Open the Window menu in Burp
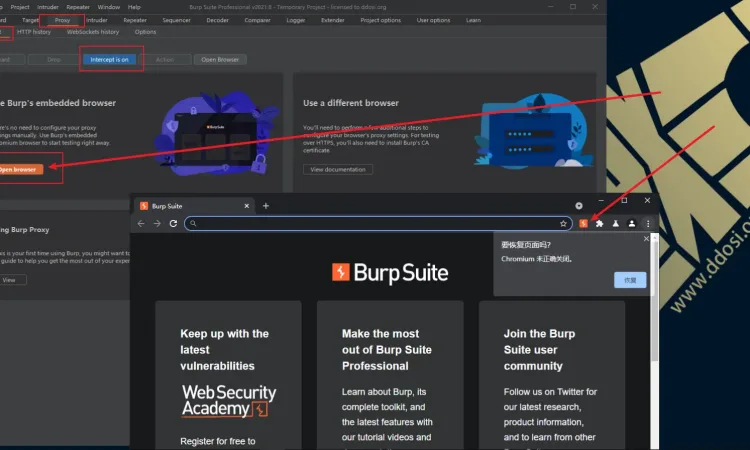 (109, 7)
